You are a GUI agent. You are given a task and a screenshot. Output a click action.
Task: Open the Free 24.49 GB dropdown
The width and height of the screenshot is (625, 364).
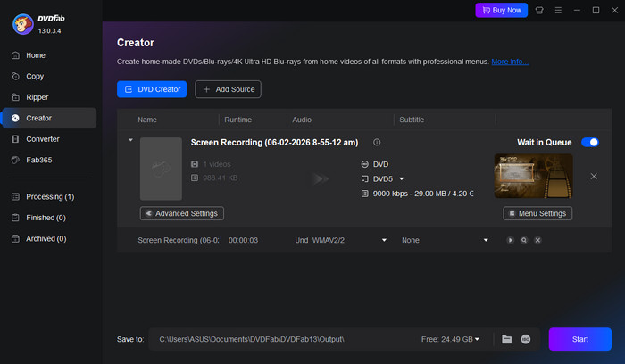450,339
